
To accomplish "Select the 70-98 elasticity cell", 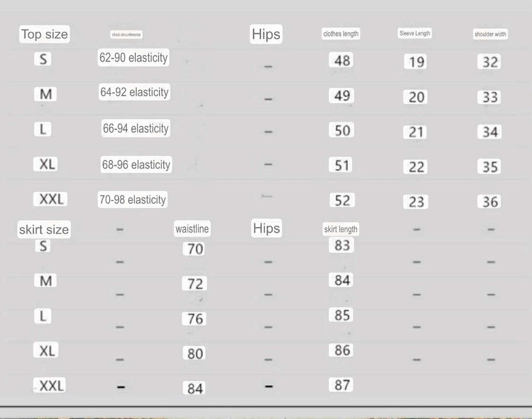I will pyautogui.click(x=132, y=199).
